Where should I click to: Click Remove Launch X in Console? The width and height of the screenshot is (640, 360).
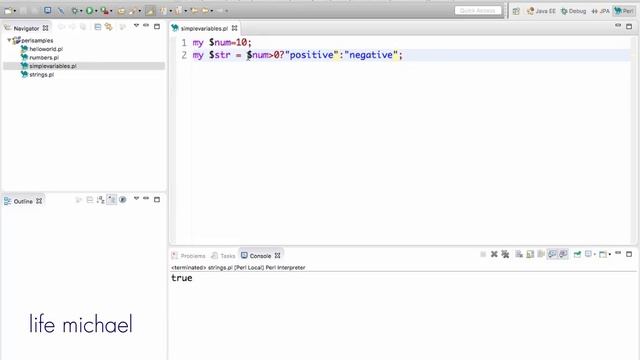[494, 254]
